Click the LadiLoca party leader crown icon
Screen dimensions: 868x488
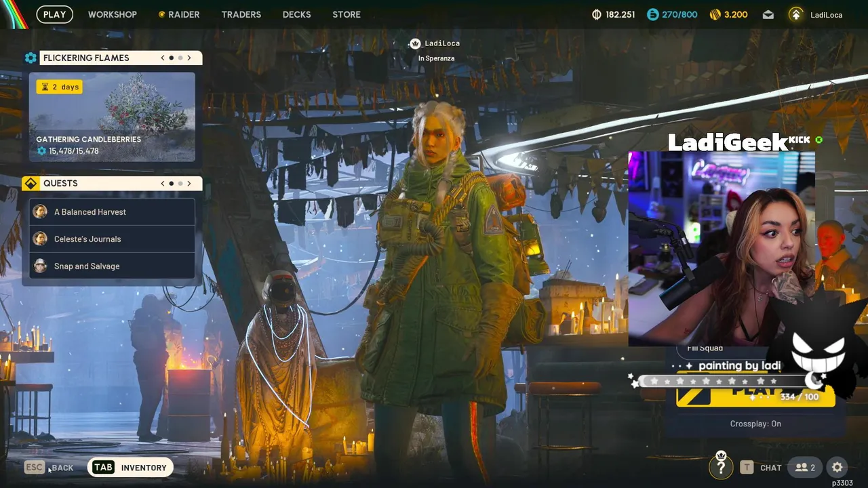point(415,43)
